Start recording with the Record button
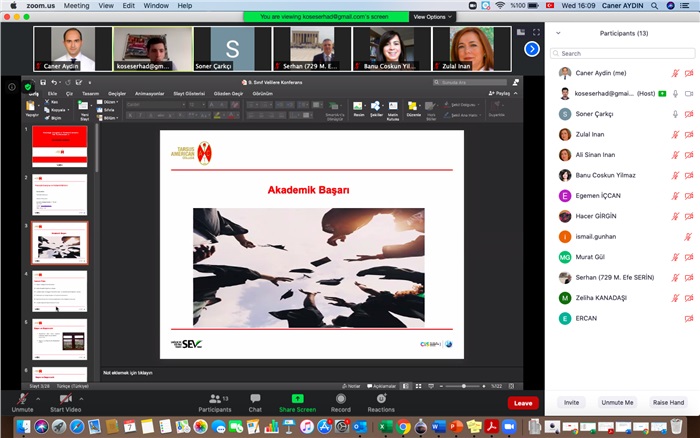The width and height of the screenshot is (700, 438). tap(341, 402)
